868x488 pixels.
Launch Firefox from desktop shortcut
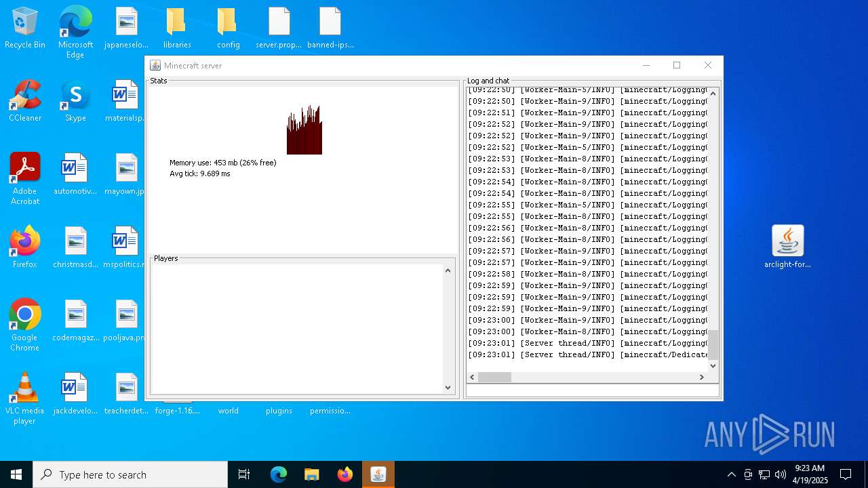25,247
